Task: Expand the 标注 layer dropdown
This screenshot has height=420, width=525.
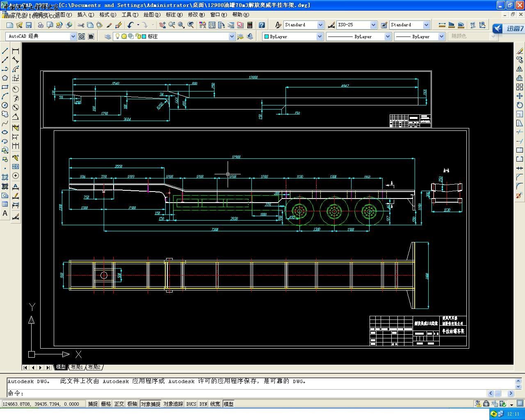Action: click(232, 37)
